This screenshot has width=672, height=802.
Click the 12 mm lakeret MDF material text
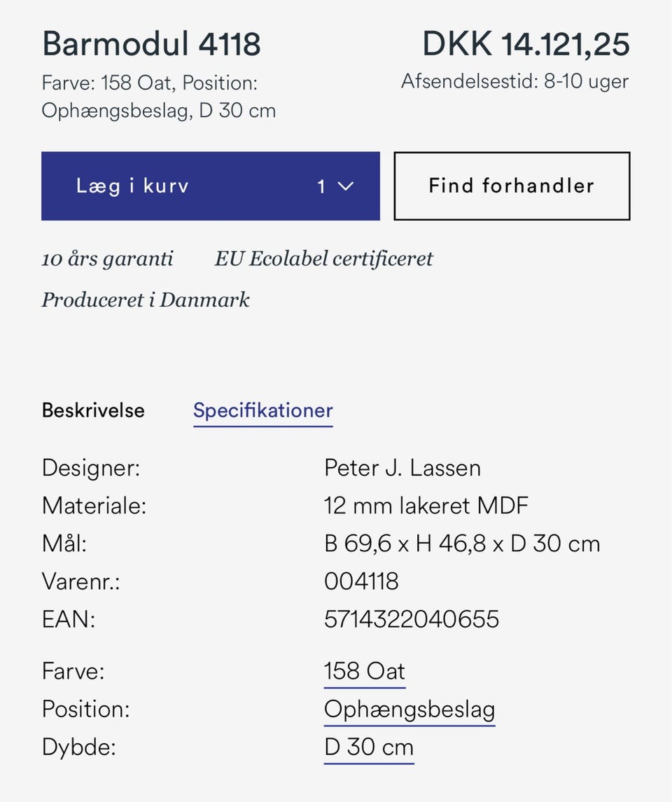point(426,506)
